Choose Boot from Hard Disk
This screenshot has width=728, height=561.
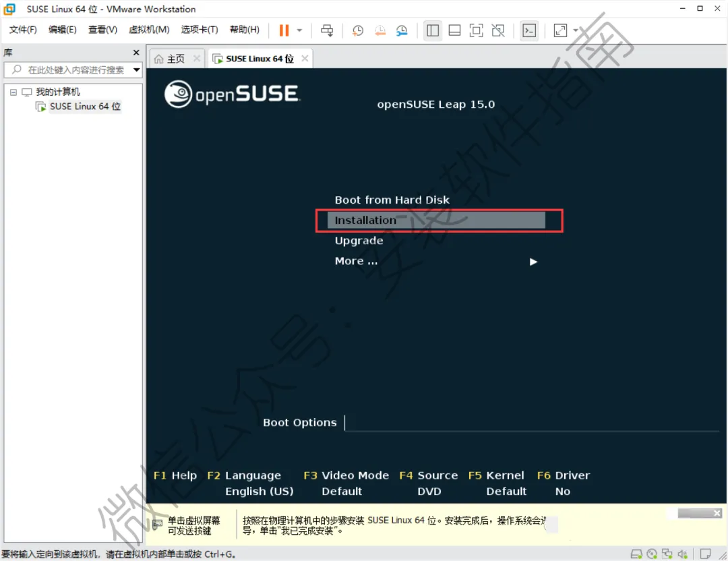(x=392, y=200)
